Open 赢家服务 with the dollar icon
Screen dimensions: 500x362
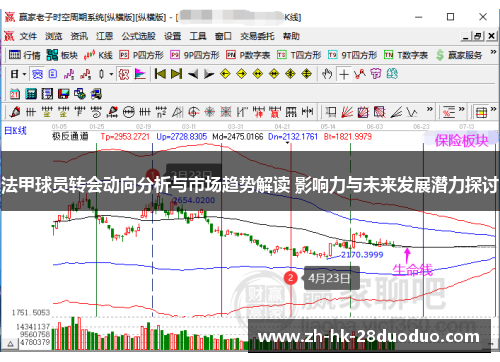pos(459,55)
